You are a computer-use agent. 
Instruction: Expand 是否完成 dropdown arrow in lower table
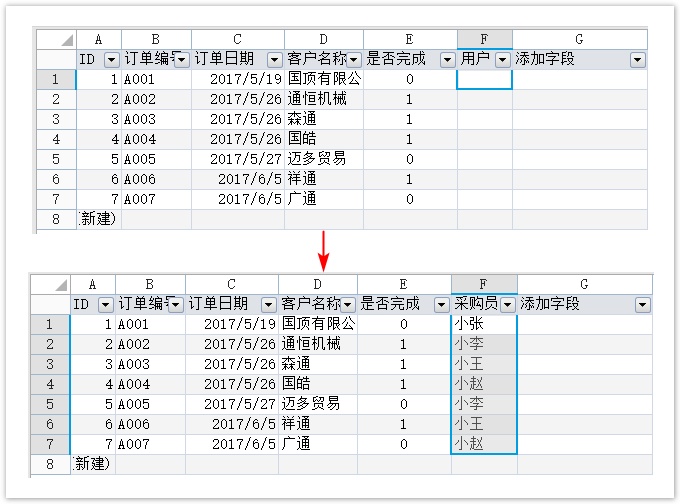[441, 304]
